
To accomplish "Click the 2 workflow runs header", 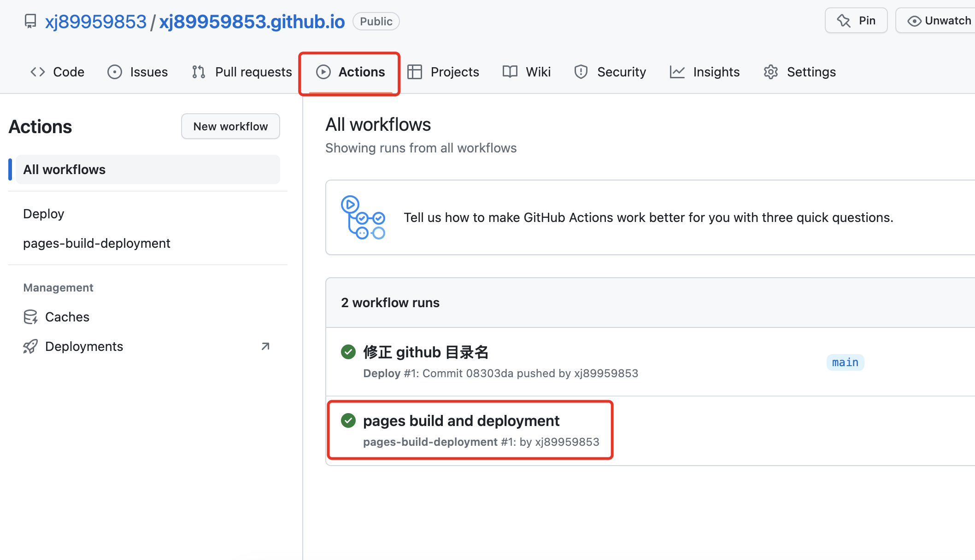I will (x=390, y=303).
